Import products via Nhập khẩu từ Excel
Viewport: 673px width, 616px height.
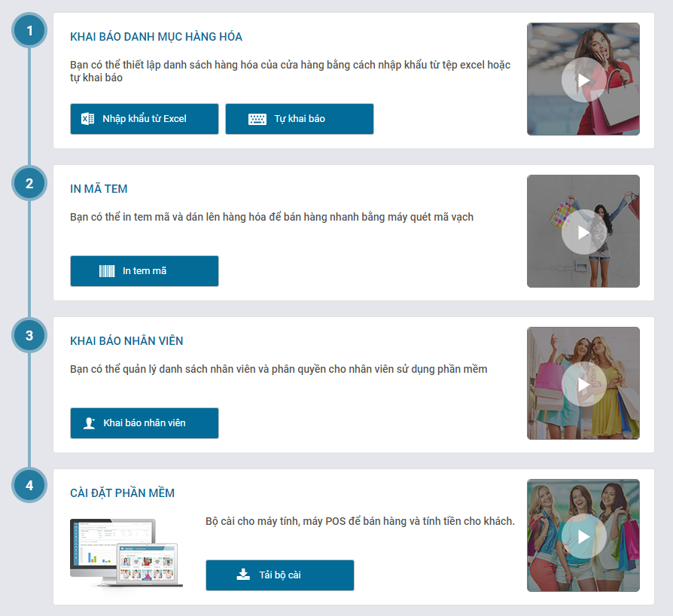(145, 119)
